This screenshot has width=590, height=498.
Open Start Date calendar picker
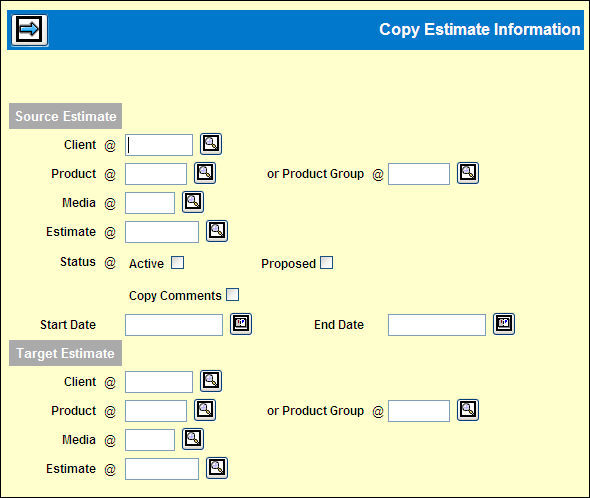(241, 324)
